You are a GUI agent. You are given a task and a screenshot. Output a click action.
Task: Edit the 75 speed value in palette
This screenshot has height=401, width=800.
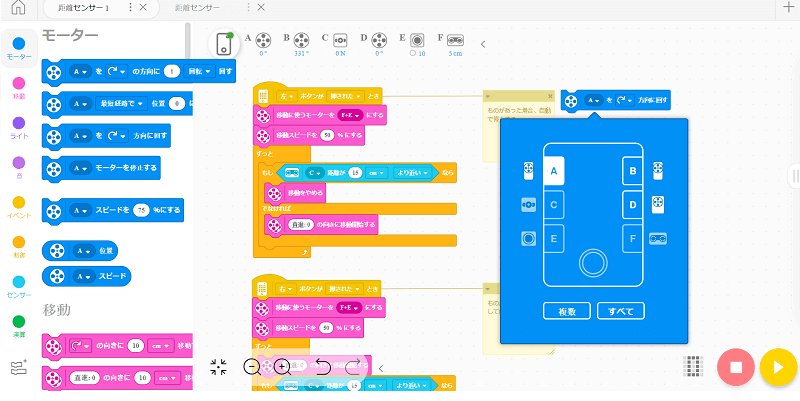pos(141,210)
